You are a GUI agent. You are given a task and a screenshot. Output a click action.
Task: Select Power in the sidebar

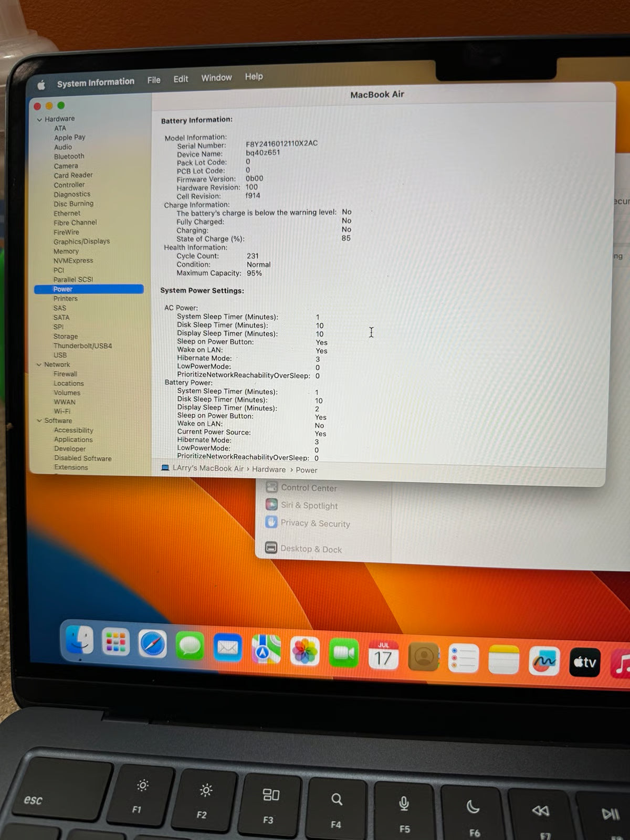click(89, 289)
